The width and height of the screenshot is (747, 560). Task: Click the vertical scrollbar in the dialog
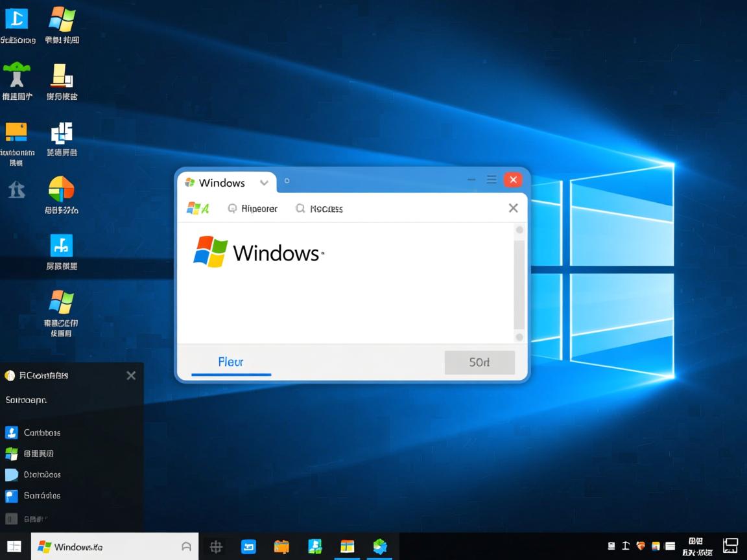coord(519,283)
